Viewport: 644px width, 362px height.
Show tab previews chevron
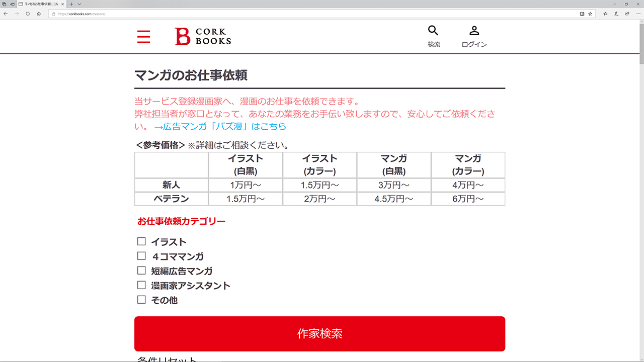pos(79,4)
